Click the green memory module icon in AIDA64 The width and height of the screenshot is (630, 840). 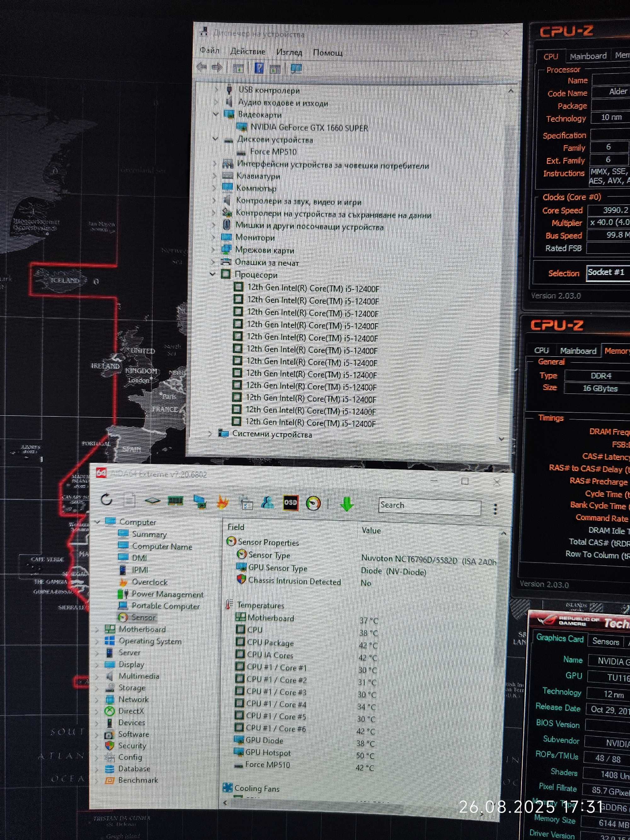(175, 501)
